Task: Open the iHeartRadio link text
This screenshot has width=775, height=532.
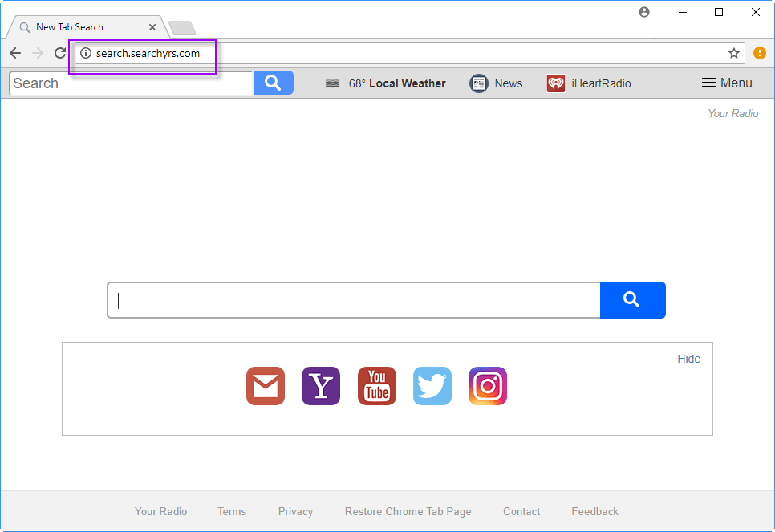Action: (x=601, y=83)
